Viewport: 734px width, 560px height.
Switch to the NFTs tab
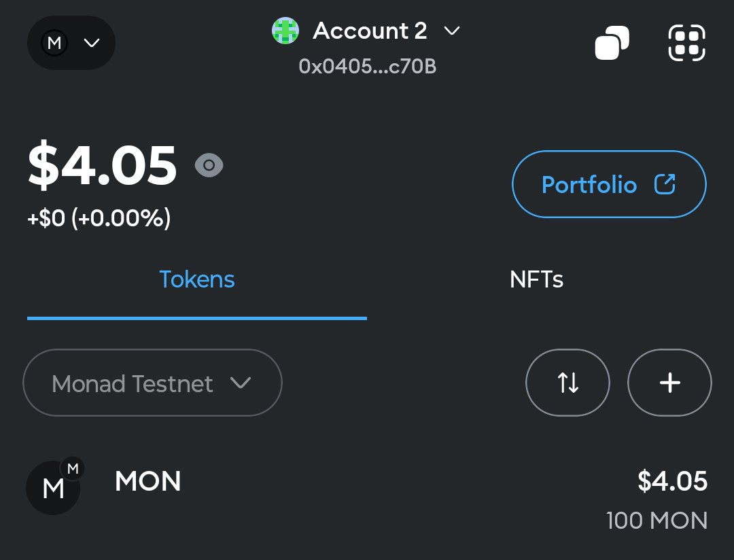coord(536,279)
